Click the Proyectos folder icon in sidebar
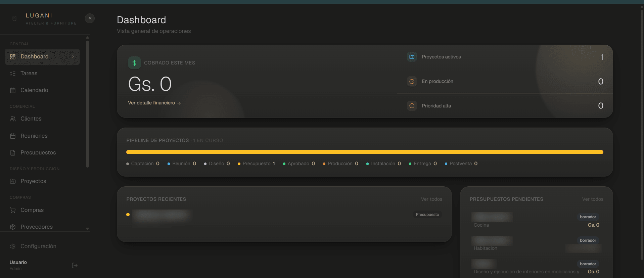Image resolution: width=644 pixels, height=278 pixels. tap(13, 181)
